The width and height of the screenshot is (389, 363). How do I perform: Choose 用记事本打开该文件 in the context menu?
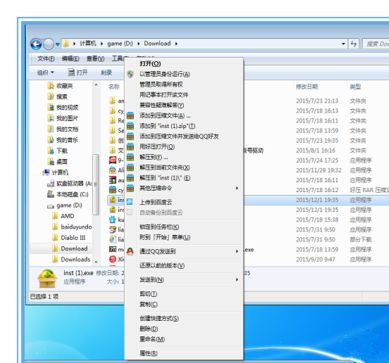coord(184,95)
